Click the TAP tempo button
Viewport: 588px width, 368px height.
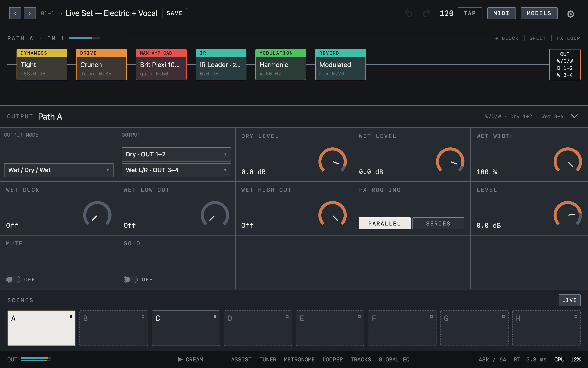pos(470,13)
